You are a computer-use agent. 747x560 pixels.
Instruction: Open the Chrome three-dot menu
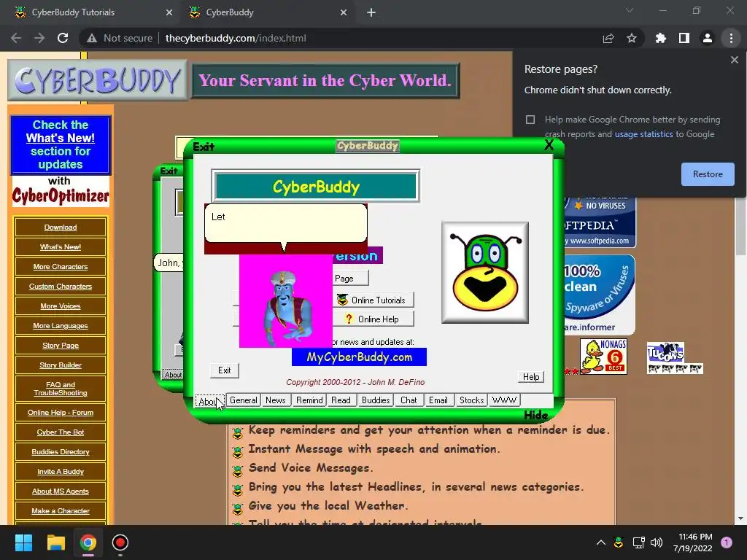click(x=731, y=38)
